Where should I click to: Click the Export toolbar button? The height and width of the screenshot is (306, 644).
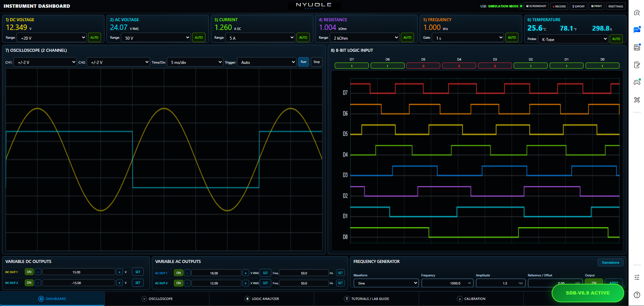(578, 6)
